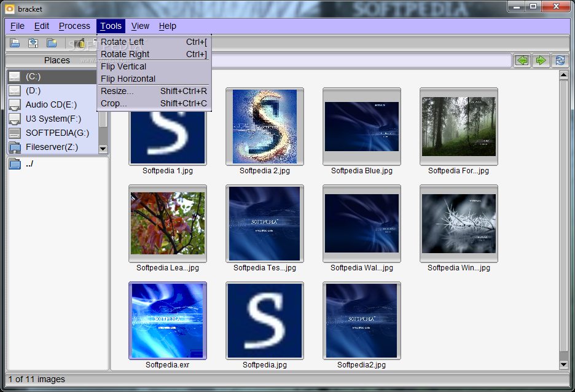Viewport: 575px width, 392px height.
Task: Select Softpedia 1.jpg thumbnail
Action: [x=168, y=136]
